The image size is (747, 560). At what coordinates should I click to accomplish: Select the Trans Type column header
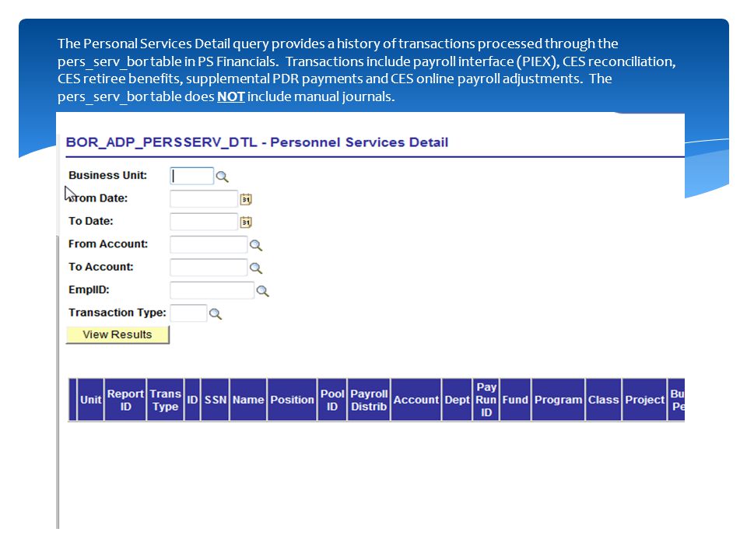pos(165,400)
